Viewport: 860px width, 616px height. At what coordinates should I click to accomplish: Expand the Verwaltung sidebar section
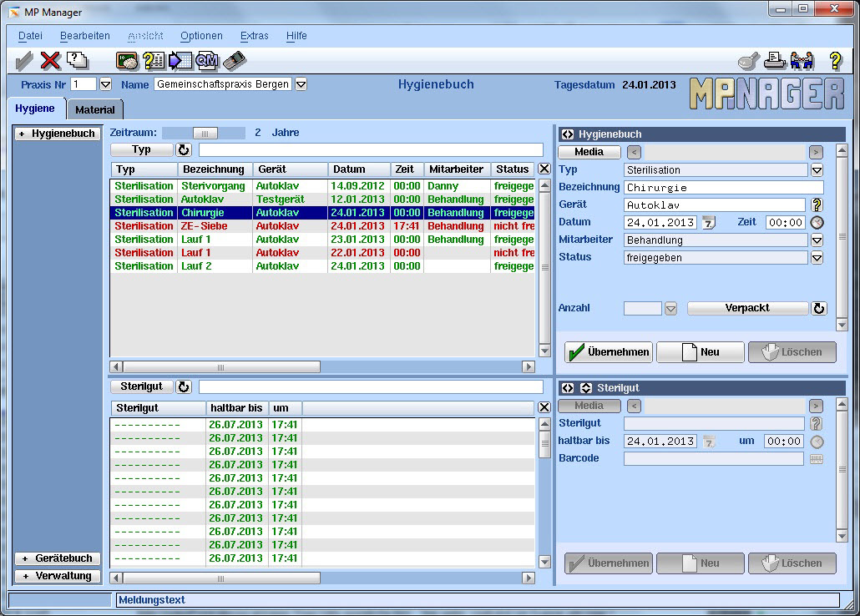[x=58, y=576]
